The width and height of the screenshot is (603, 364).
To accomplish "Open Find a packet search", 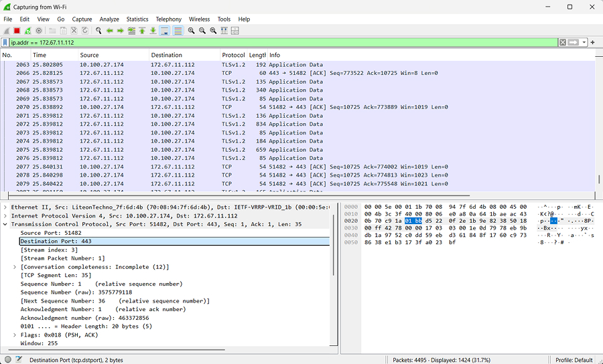I will coord(98,31).
